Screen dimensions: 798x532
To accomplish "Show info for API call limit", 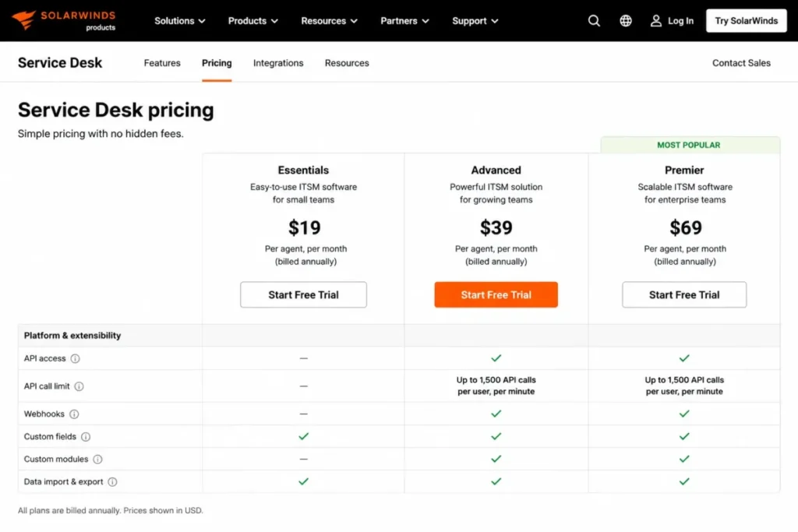I will 79,386.
